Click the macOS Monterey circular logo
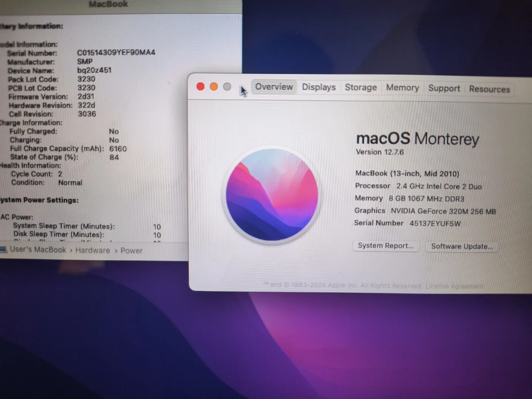The width and height of the screenshot is (532, 399). [x=272, y=195]
